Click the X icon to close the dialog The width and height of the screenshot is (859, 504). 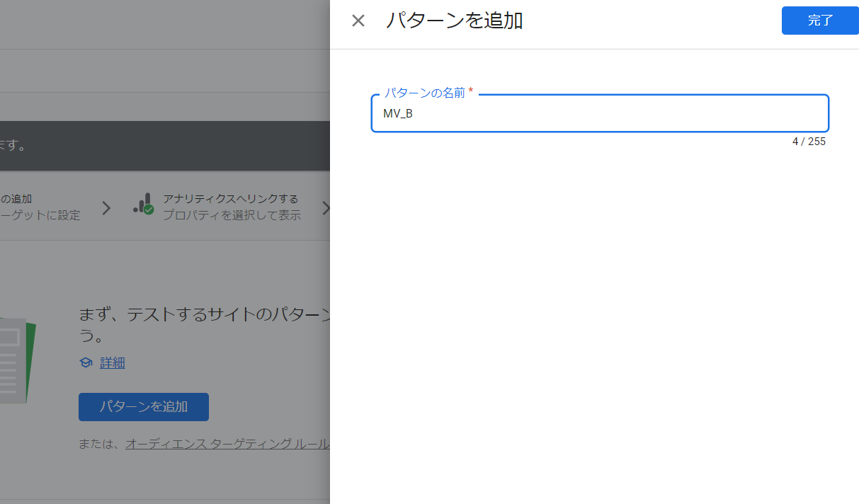tap(358, 21)
